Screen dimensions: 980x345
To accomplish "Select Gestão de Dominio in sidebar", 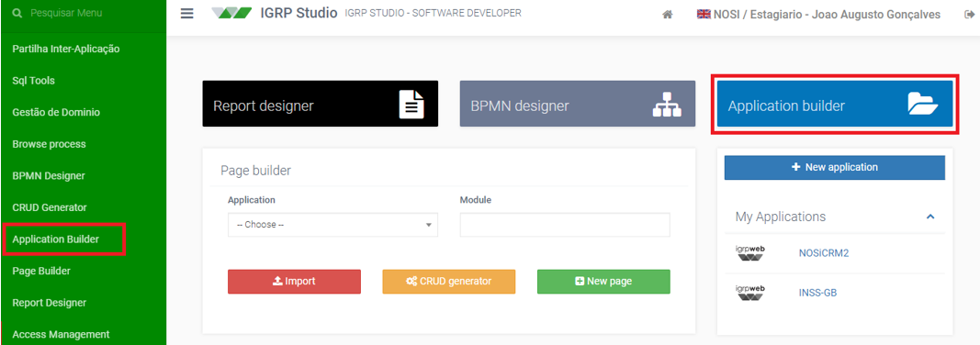I will point(56,112).
